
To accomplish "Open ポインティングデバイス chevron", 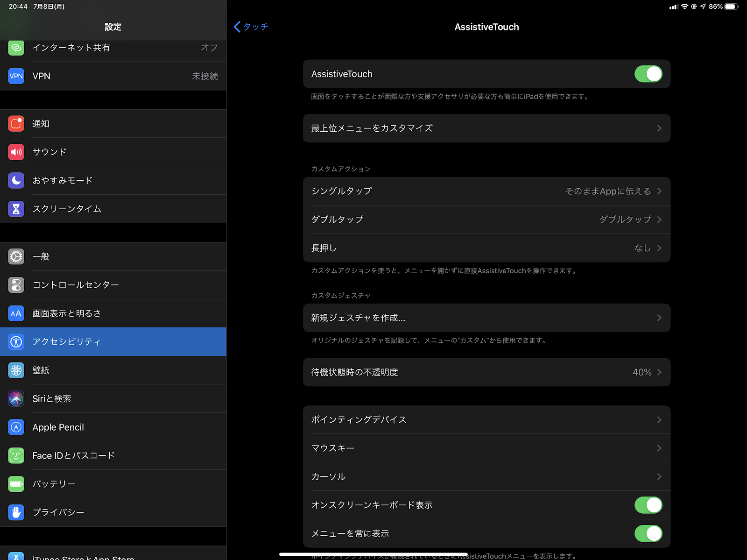I will pyautogui.click(x=659, y=419).
